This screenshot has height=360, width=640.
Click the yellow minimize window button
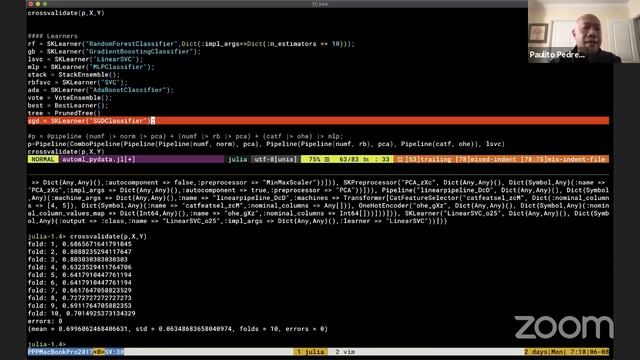click(x=38, y=4)
